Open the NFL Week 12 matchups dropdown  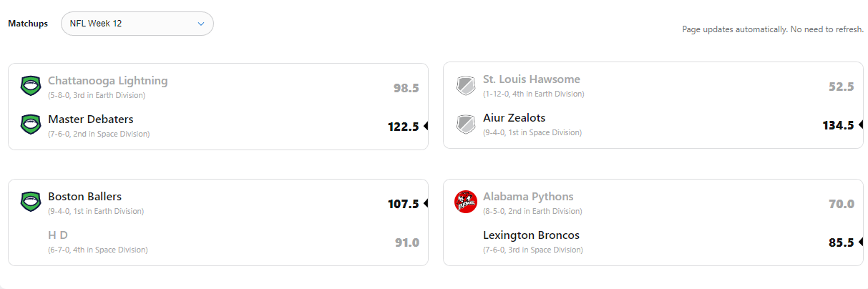[137, 24]
